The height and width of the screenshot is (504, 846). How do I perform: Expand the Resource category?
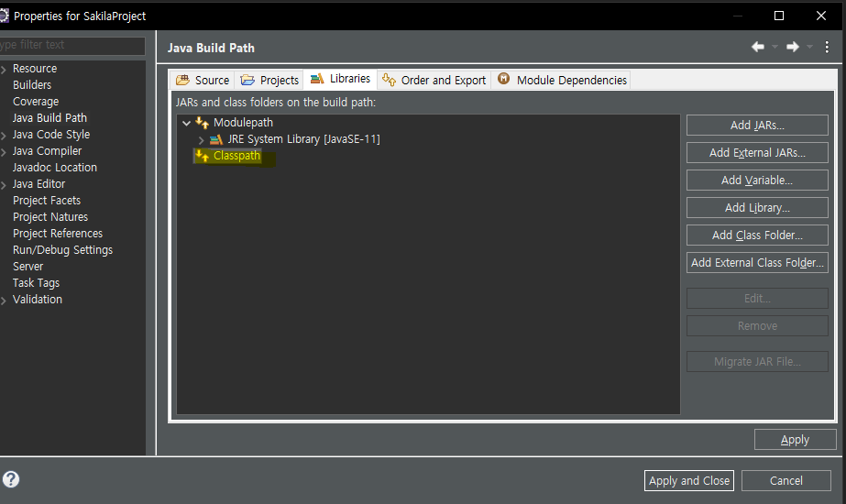[x=4, y=69]
